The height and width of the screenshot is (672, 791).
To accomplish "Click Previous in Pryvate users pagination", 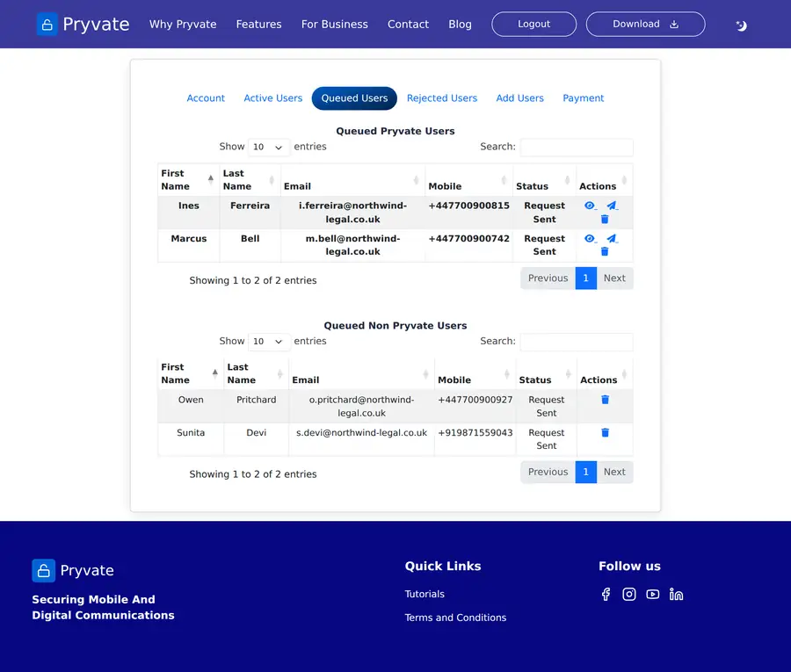I will (548, 278).
